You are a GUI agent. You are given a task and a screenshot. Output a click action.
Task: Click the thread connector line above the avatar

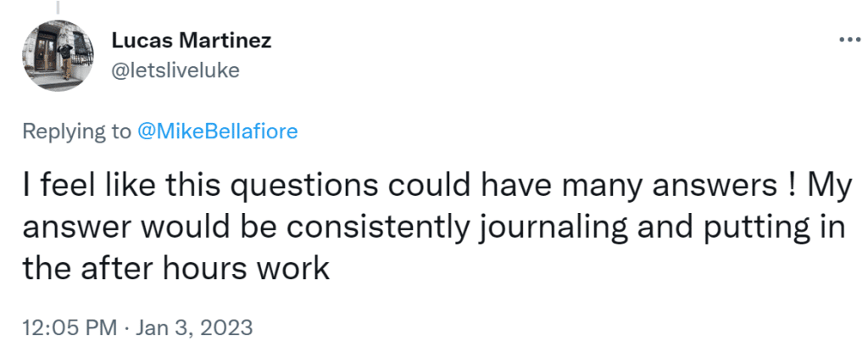click(x=58, y=7)
